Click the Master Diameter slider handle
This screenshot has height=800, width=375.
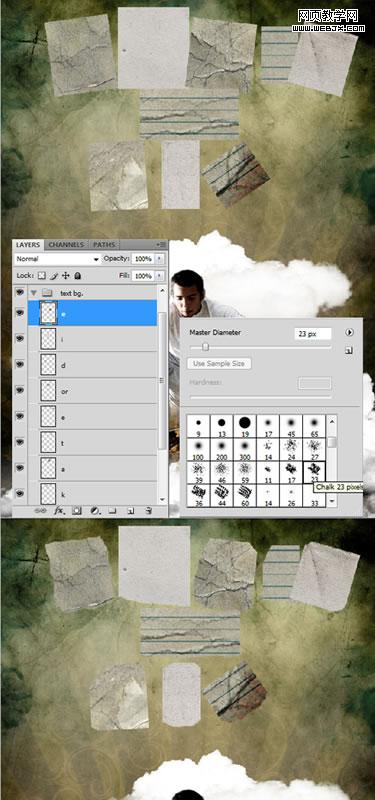coord(205,347)
